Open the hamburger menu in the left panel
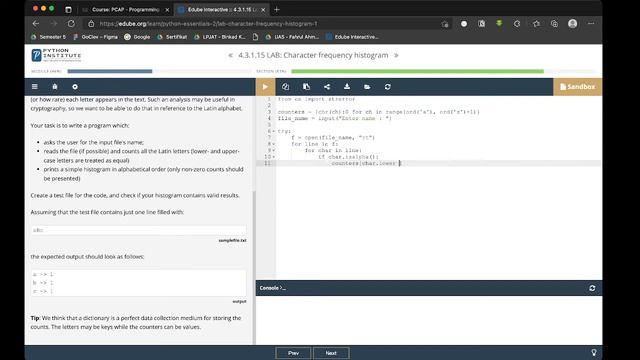 point(35,87)
